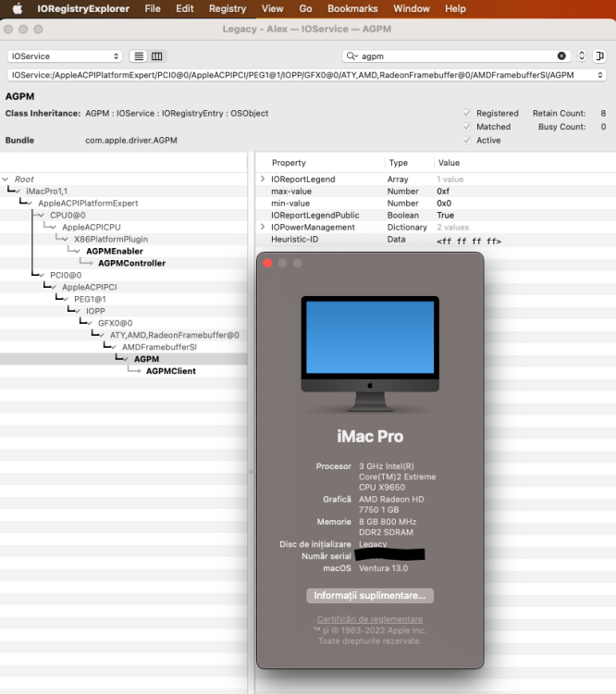Select the max-value property row

(x=436, y=192)
